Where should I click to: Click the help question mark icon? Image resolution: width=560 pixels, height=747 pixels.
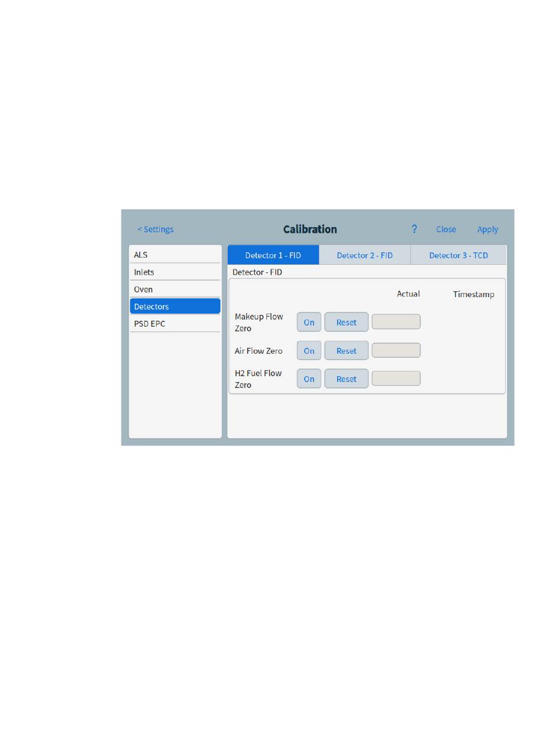[414, 229]
